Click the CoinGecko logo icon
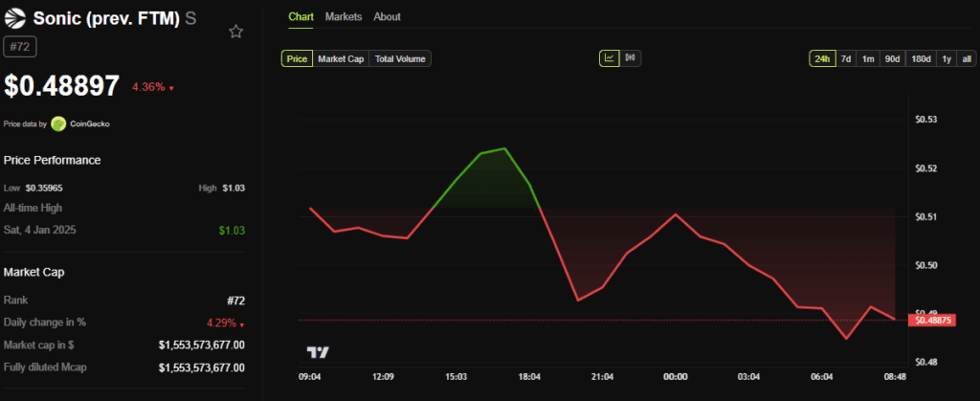The height and width of the screenshot is (401, 980). pos(58,123)
